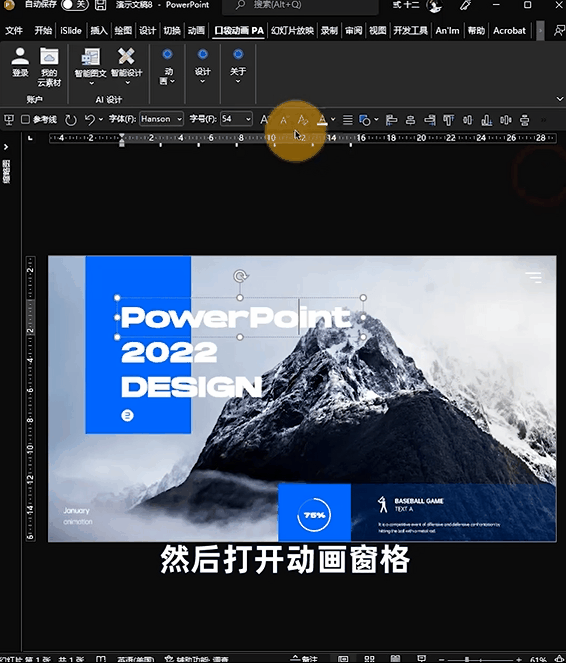Click the align right objects icon

430,121
